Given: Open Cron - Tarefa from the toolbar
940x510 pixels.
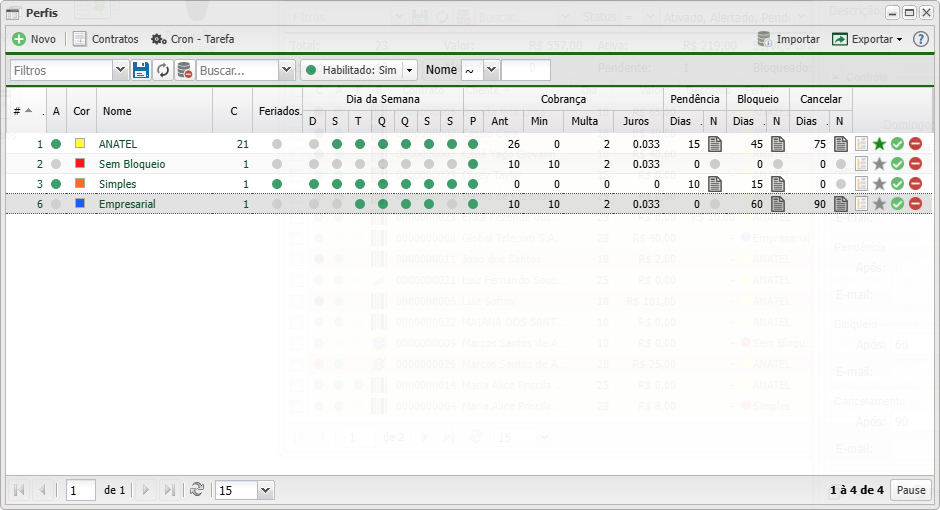Looking at the screenshot, I should click(x=192, y=39).
